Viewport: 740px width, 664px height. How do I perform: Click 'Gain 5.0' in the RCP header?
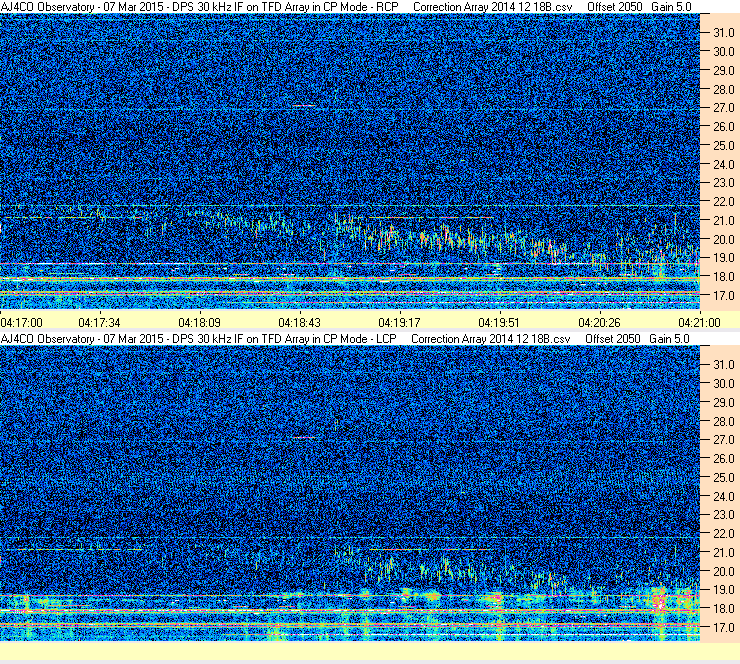[671, 7]
